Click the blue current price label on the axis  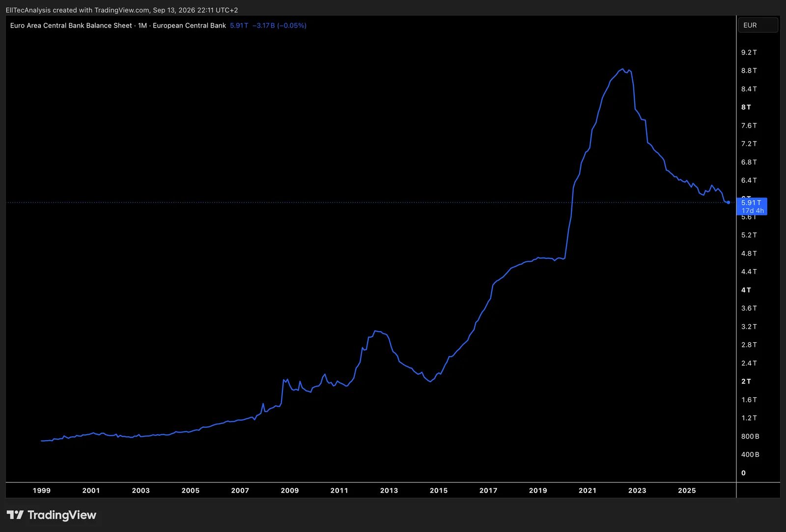752,206
